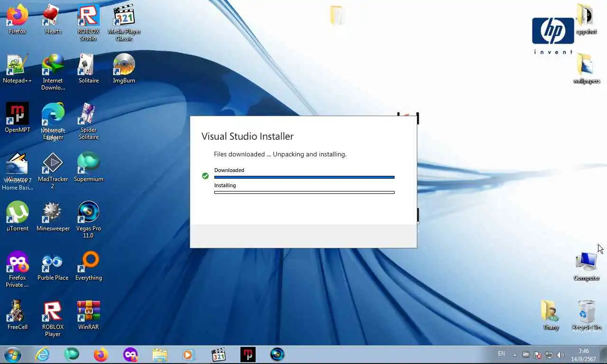This screenshot has height=364, width=607.
Task: Select the Minesweeper desktop icon
Action: [x=53, y=217]
